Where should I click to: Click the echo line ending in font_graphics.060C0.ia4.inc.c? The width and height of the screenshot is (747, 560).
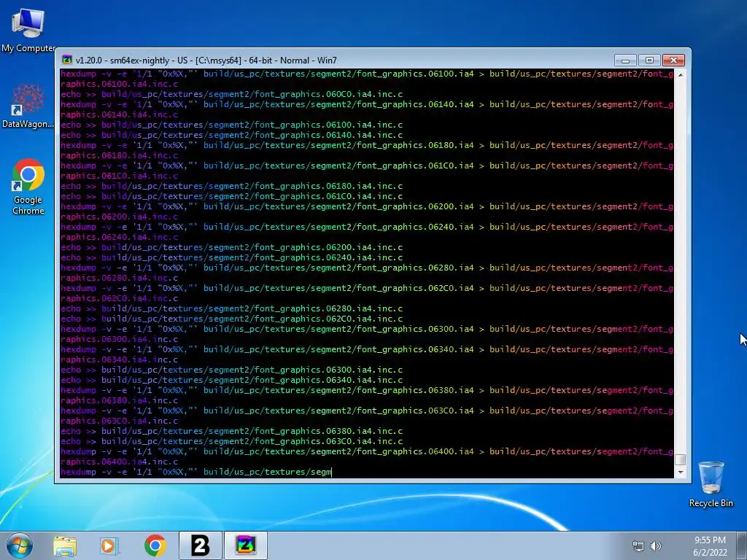coord(231,94)
